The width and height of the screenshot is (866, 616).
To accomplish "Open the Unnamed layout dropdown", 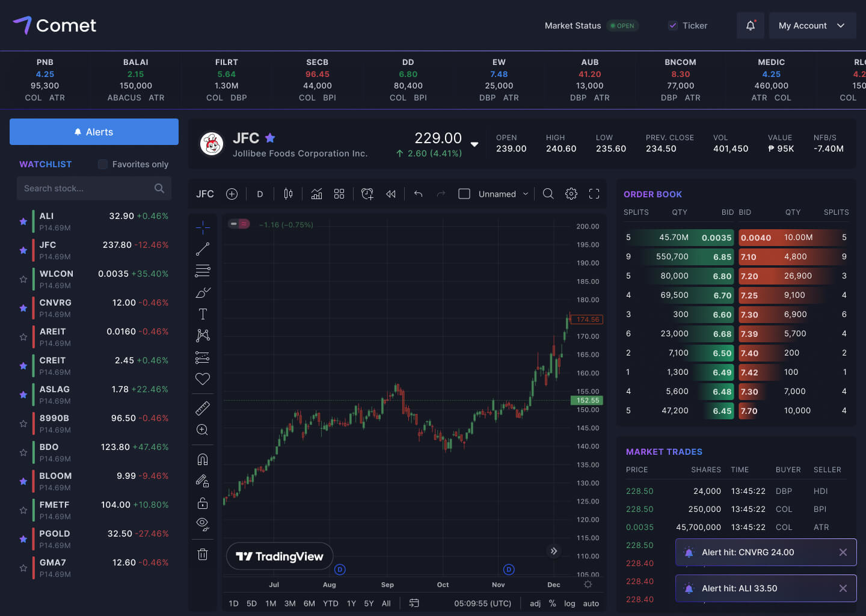I will pyautogui.click(x=503, y=194).
